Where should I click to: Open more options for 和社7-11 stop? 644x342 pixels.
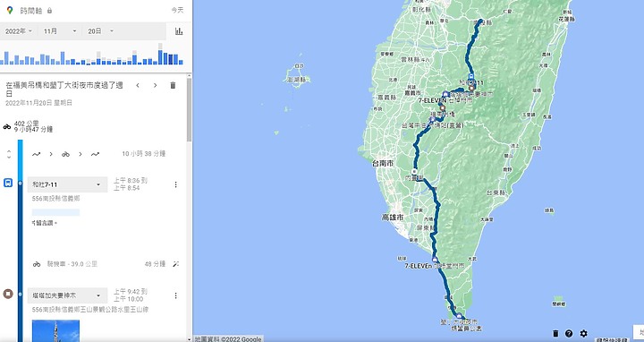tap(176, 184)
